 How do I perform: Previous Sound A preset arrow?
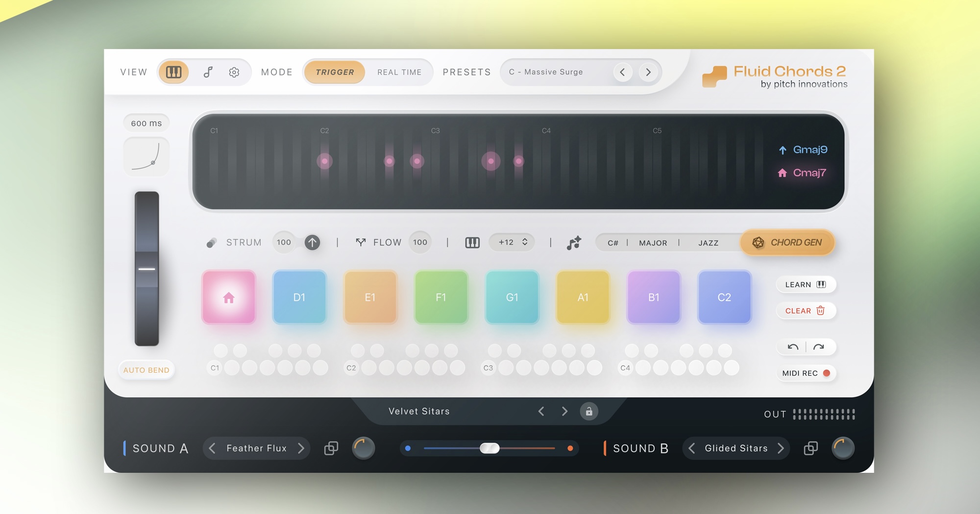(212, 448)
